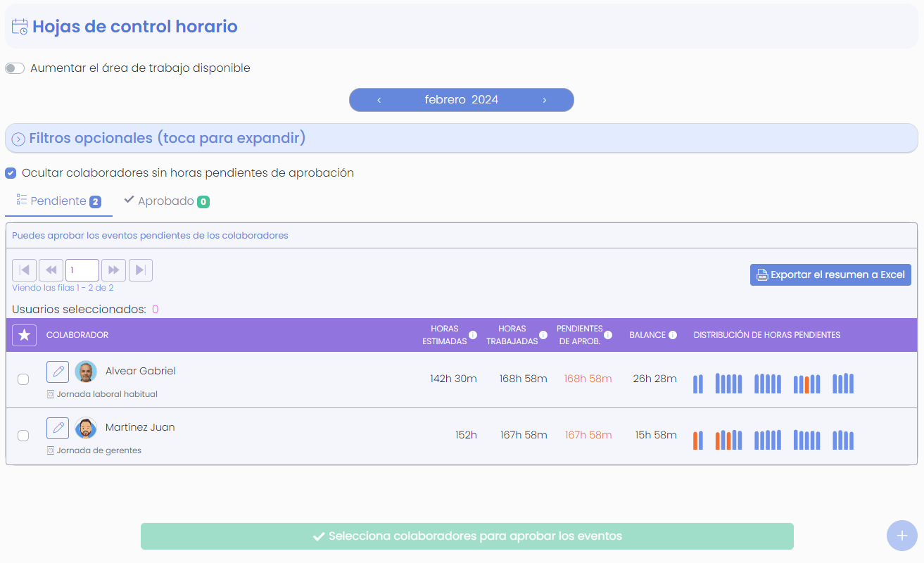Export the summary to Excel
This screenshot has height=563, width=924.
coord(830,274)
